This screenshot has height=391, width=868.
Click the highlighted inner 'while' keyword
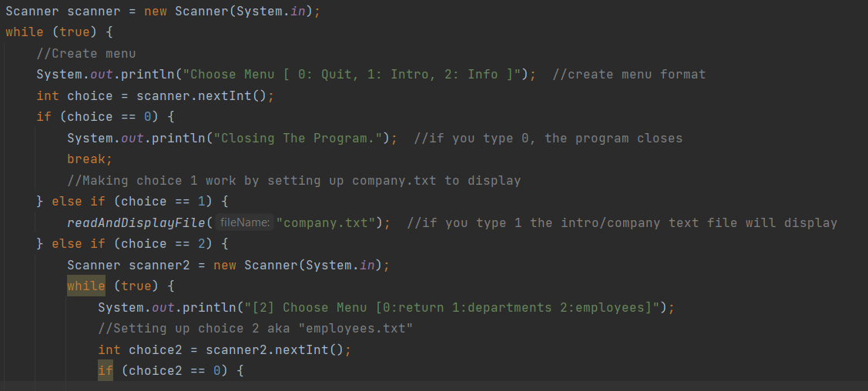[85, 286]
